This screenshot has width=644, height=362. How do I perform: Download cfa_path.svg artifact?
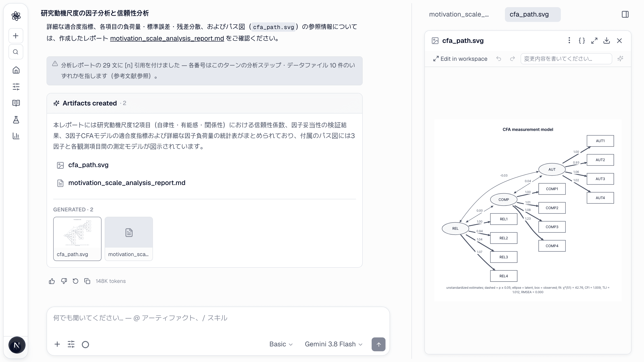coord(607,41)
